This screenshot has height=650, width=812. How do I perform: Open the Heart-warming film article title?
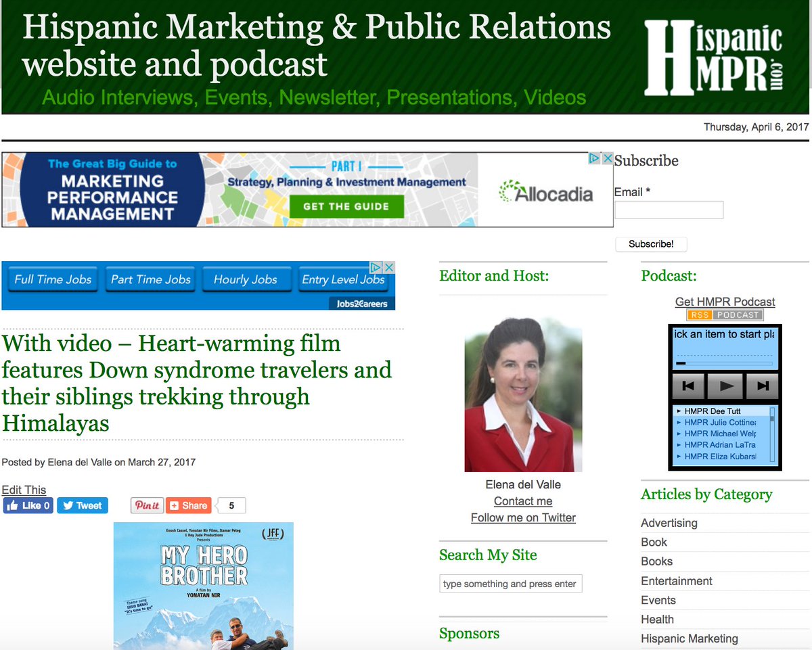click(197, 384)
